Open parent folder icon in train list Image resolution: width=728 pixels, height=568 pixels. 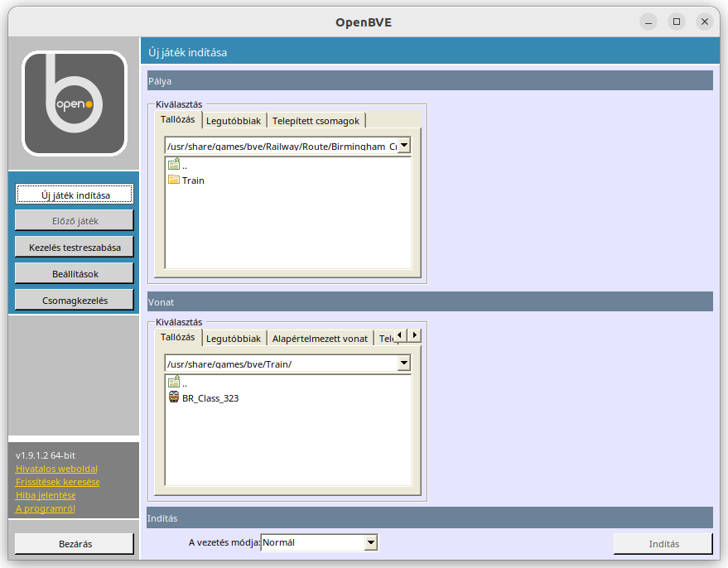tap(174, 382)
